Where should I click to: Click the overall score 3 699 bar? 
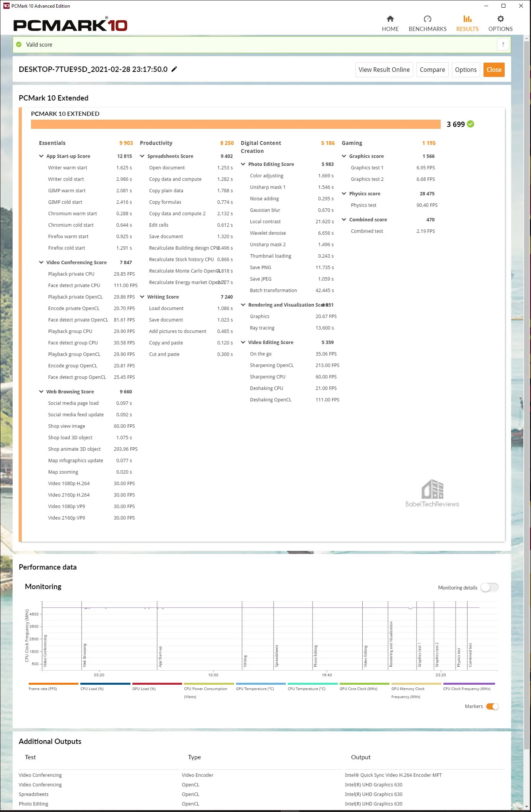pos(236,124)
